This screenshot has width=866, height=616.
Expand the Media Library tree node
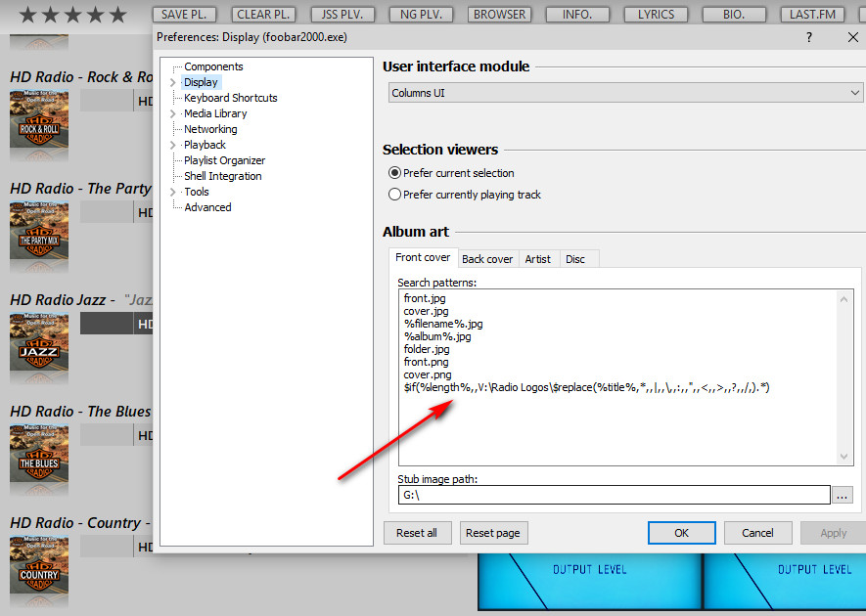[x=173, y=113]
